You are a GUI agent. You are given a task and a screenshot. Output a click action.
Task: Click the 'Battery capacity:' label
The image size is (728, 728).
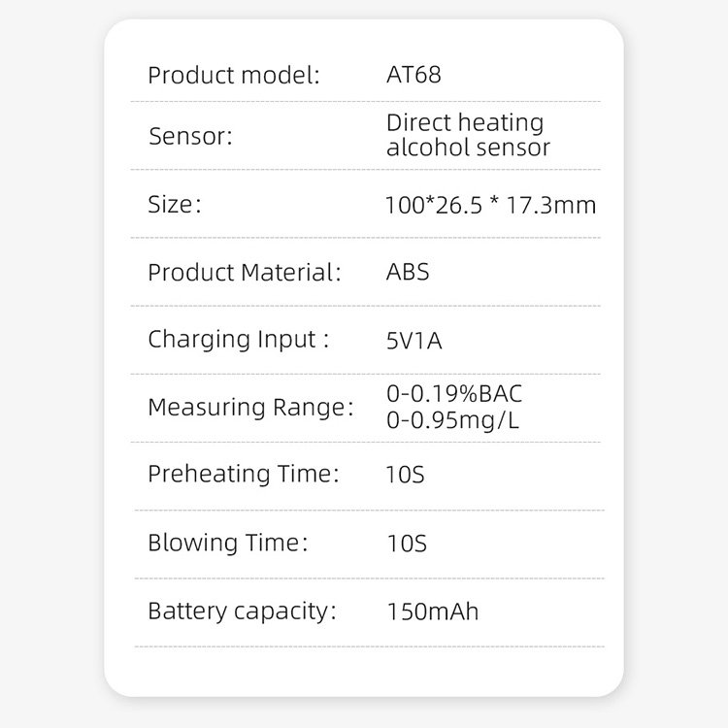tap(242, 612)
